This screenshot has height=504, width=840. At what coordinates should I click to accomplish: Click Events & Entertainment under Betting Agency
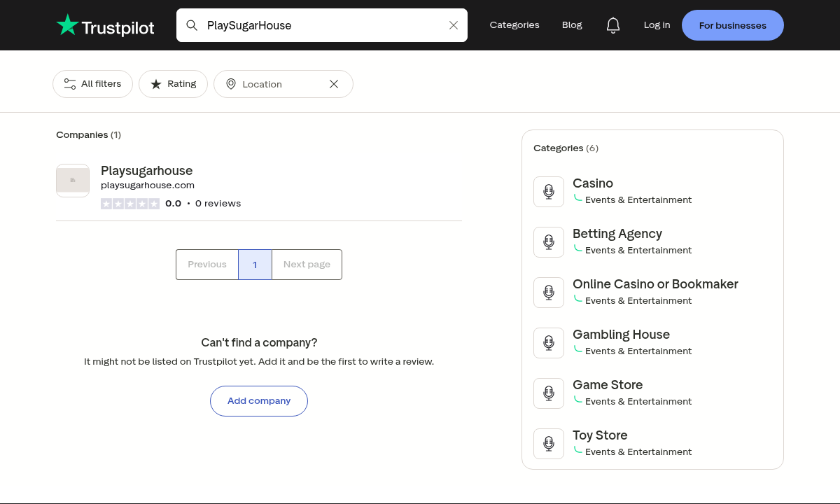pyautogui.click(x=638, y=251)
